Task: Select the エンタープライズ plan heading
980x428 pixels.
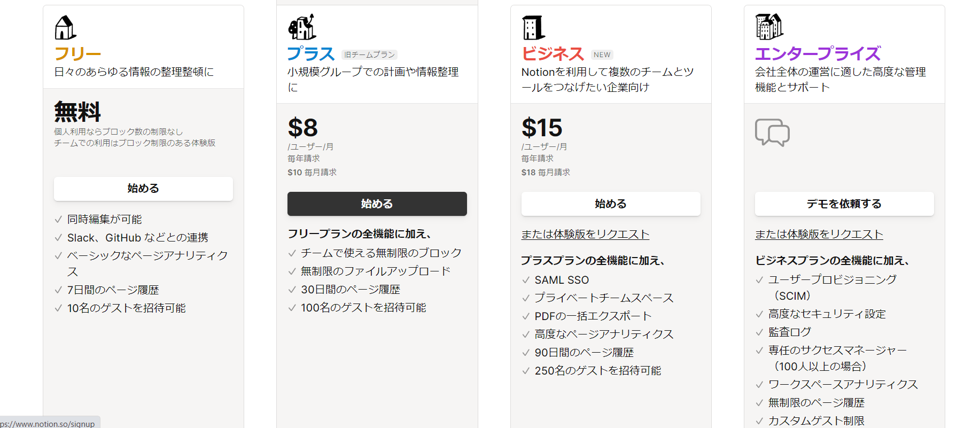Action: point(818,54)
